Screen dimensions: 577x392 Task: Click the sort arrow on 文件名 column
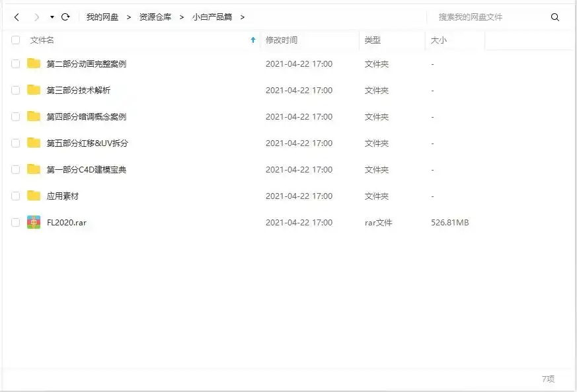252,40
